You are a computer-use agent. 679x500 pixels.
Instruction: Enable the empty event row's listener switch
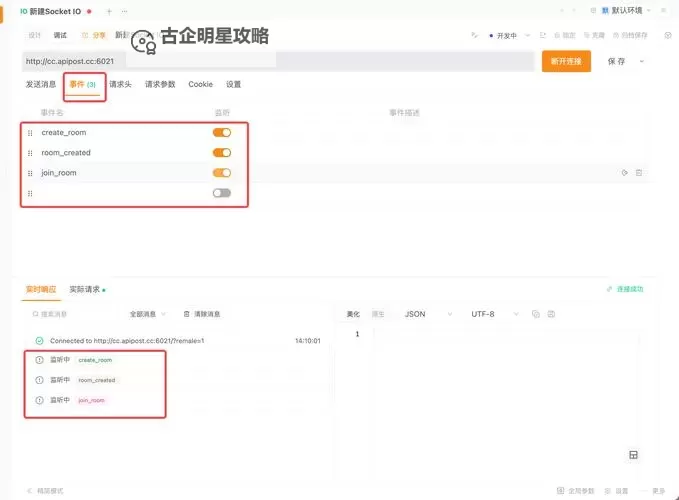(x=222, y=193)
